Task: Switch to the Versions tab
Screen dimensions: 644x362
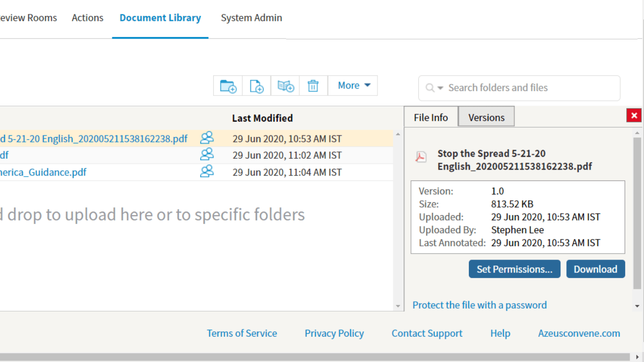Action: (486, 117)
